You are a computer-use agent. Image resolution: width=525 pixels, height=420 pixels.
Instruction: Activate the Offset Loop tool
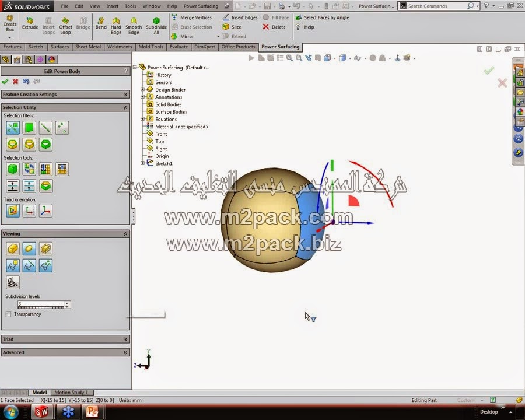[x=65, y=26]
